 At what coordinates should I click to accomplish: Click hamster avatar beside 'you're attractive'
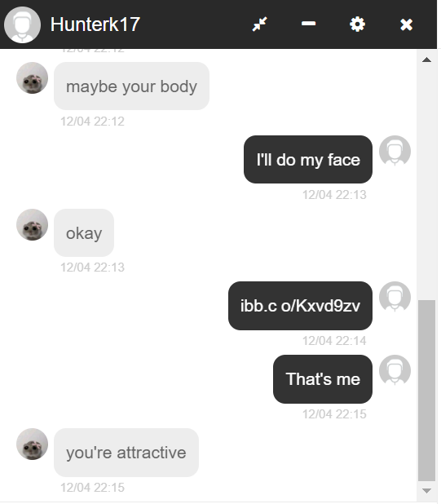pos(32,444)
